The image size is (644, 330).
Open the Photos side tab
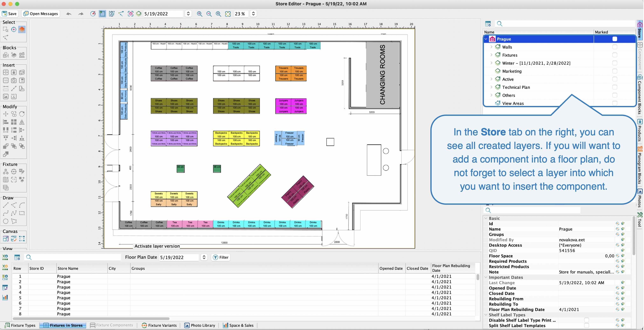pyautogui.click(x=640, y=198)
